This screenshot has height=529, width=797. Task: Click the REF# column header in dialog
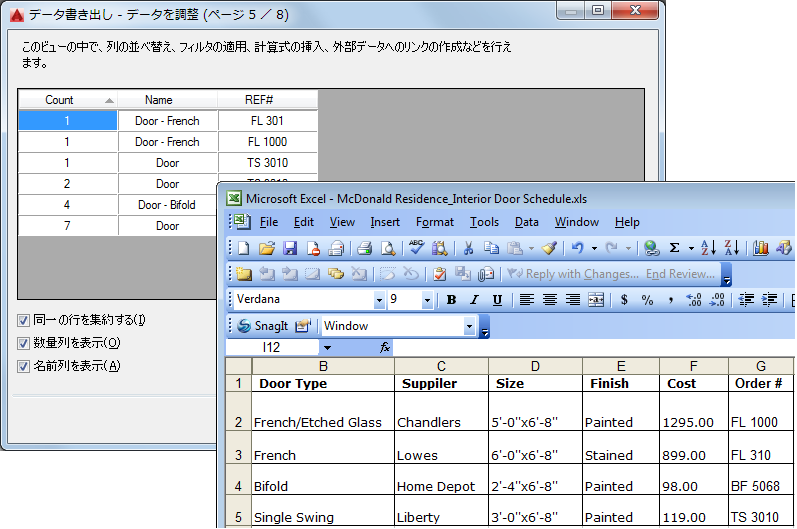[268, 100]
